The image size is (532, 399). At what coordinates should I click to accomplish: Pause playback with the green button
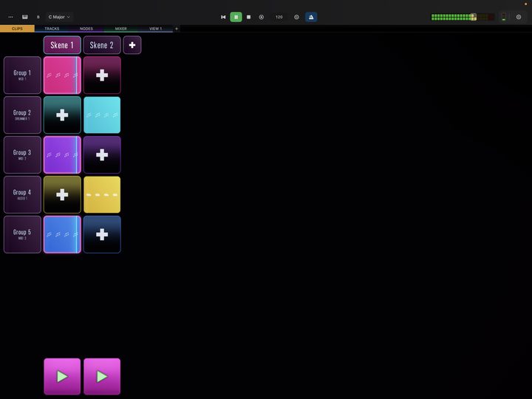(236, 17)
